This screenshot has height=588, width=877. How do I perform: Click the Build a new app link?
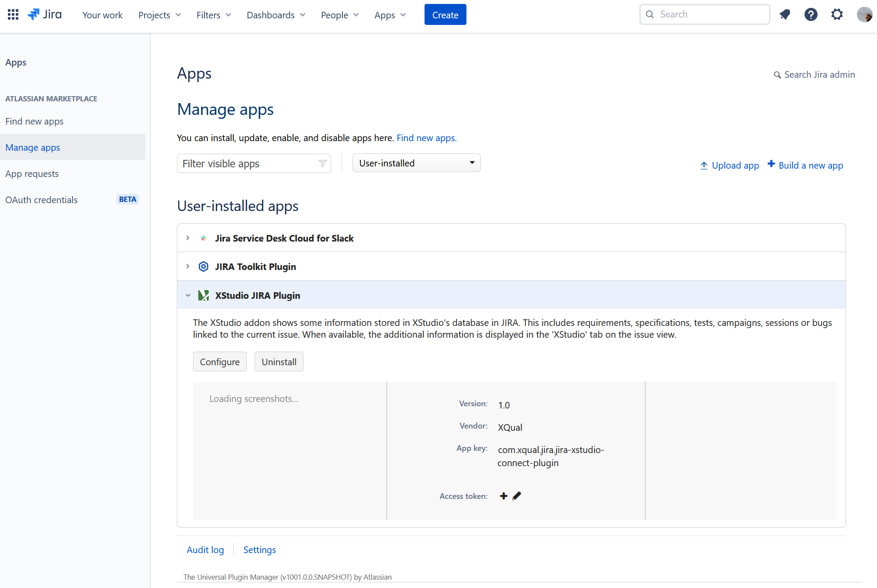pyautogui.click(x=811, y=166)
